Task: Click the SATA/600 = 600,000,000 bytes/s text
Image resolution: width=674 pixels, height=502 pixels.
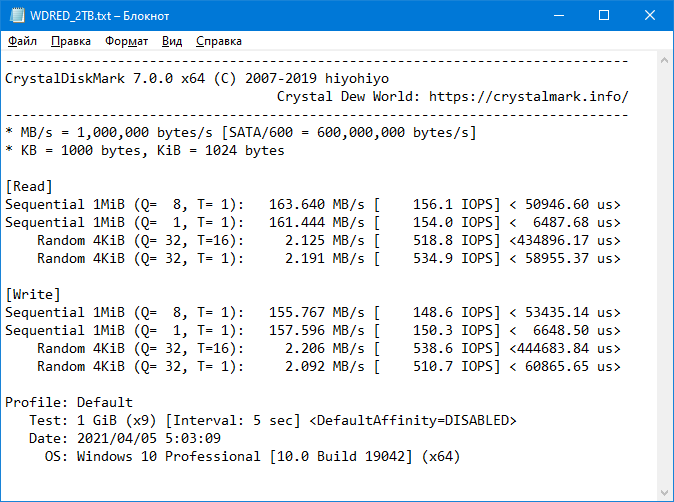Action: (x=349, y=133)
